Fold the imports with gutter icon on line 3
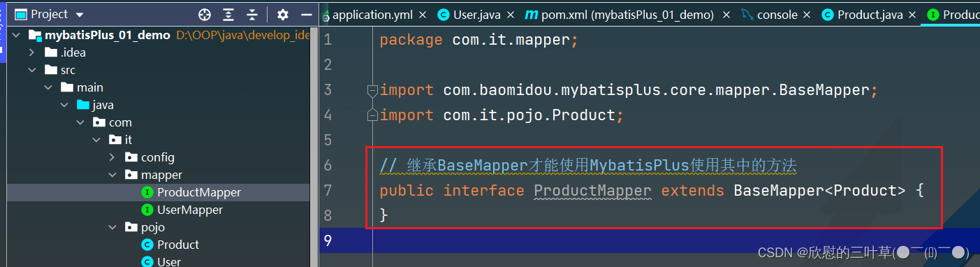 point(372,90)
